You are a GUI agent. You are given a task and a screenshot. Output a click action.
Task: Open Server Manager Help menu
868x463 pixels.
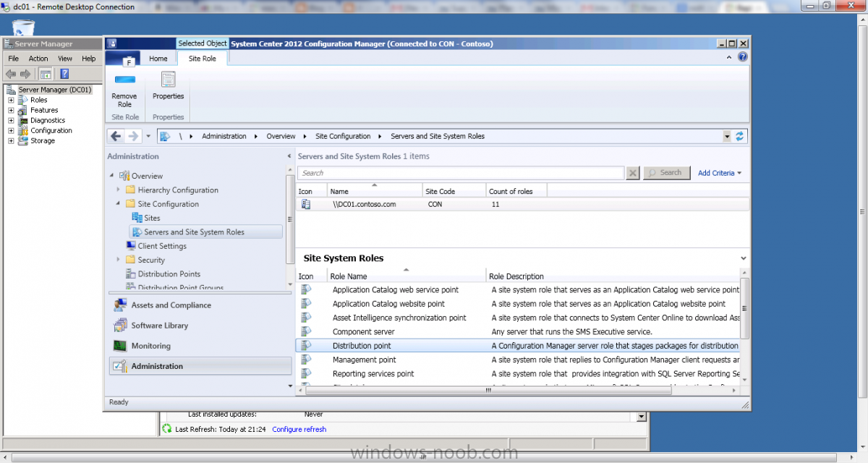pyautogui.click(x=88, y=59)
